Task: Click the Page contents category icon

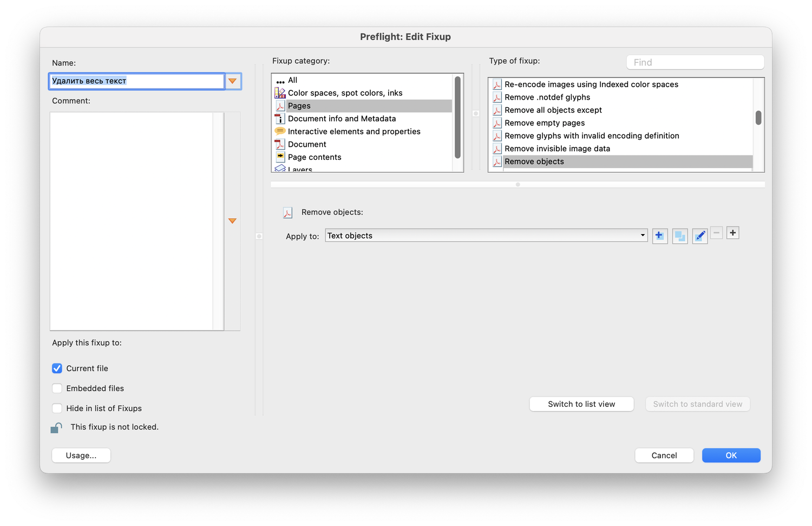Action: [x=280, y=157]
